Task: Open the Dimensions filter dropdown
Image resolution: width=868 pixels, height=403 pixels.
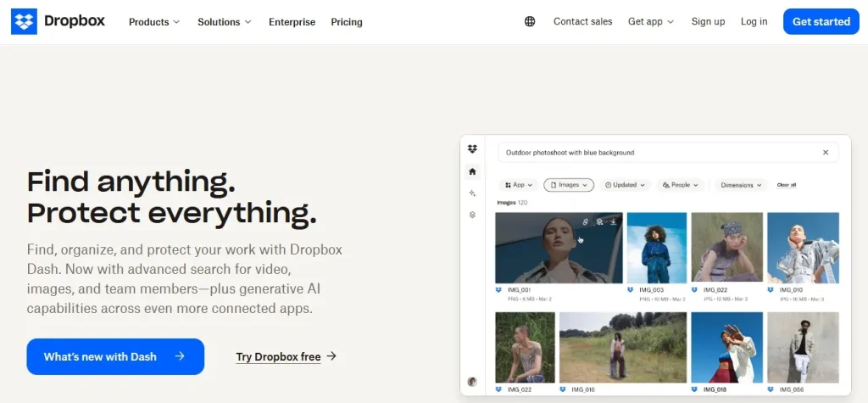Action: (741, 185)
